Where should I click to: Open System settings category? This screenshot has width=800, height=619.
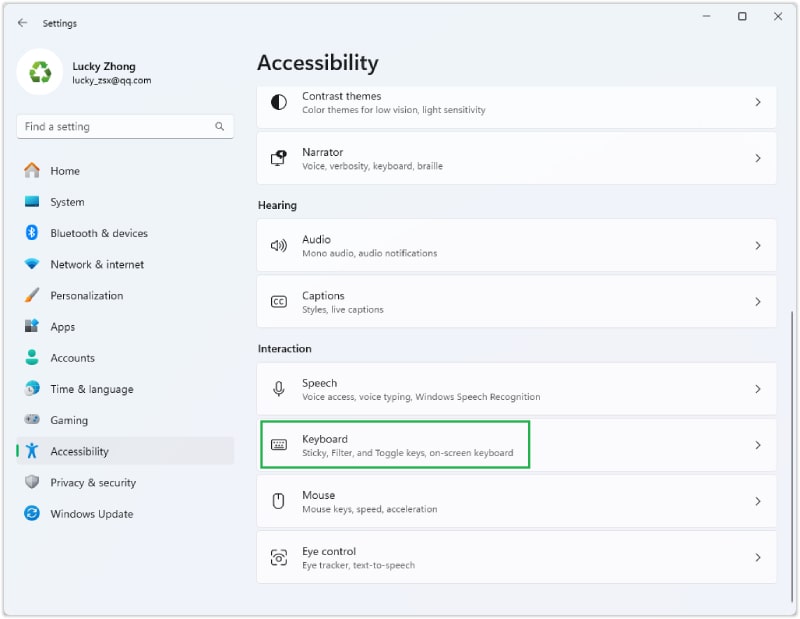point(126,202)
